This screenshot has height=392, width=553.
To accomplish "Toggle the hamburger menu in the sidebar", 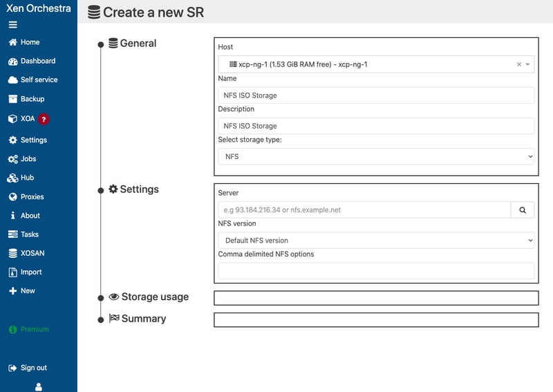I will (12, 25).
